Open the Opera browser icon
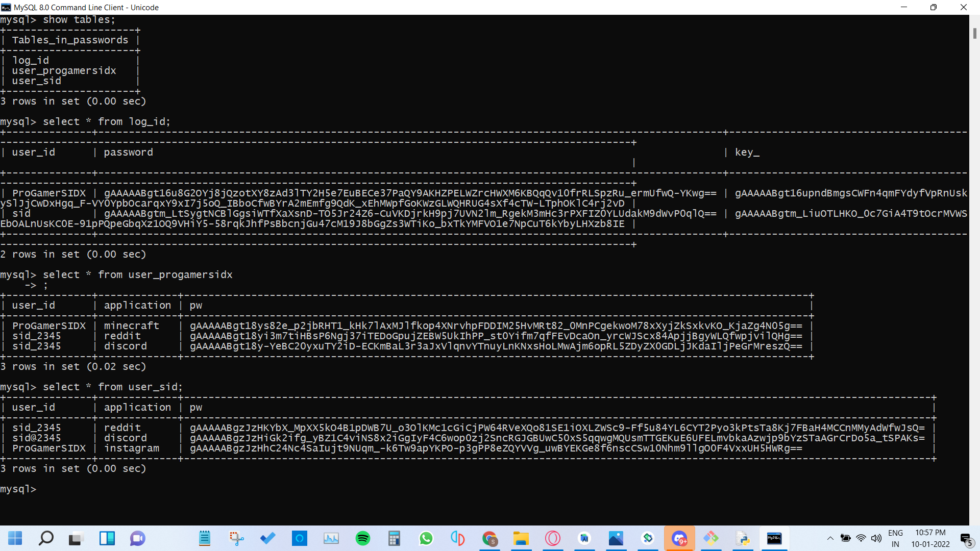Image resolution: width=980 pixels, height=551 pixels. pos(553,538)
